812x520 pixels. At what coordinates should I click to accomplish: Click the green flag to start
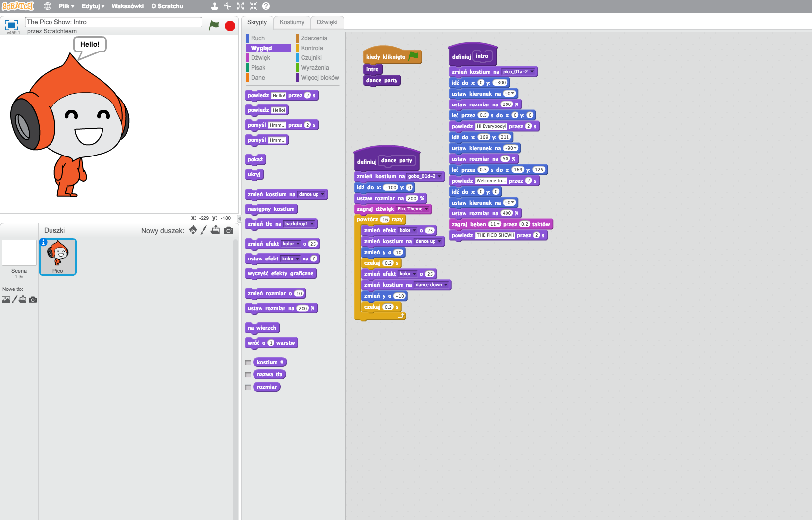click(214, 25)
